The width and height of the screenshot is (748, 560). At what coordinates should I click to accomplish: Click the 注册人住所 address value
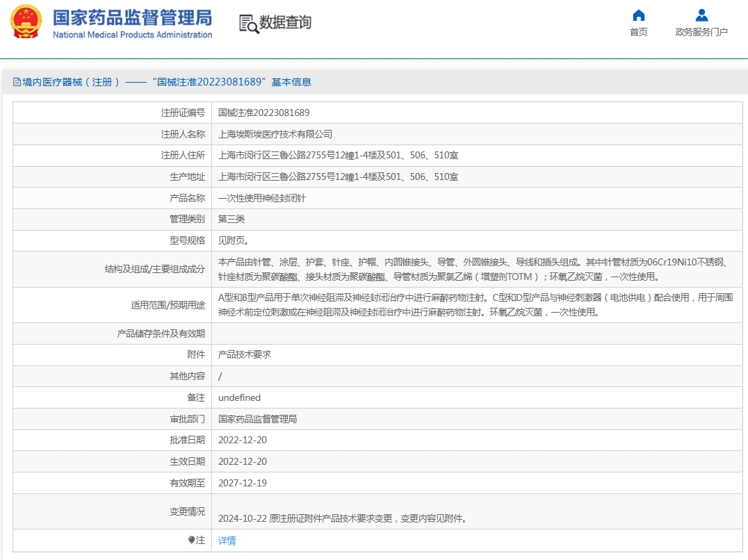coord(339,156)
